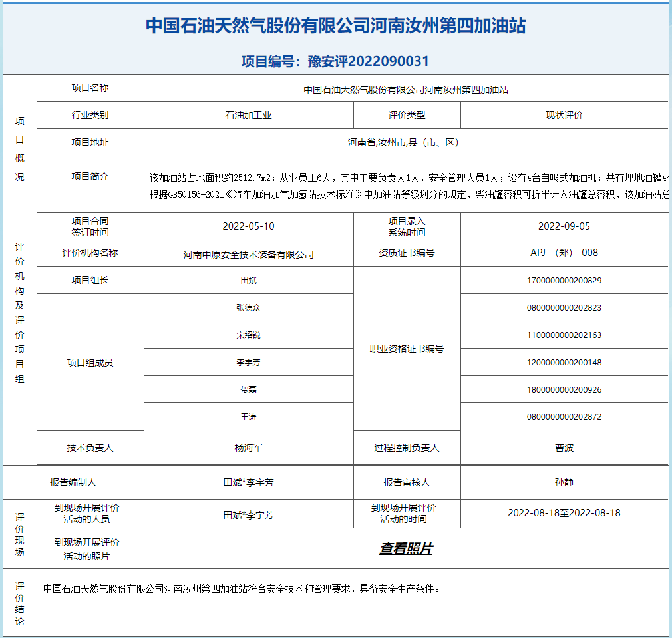Click certificate number 1700000000200829
This screenshot has height=638, width=672.
click(564, 281)
